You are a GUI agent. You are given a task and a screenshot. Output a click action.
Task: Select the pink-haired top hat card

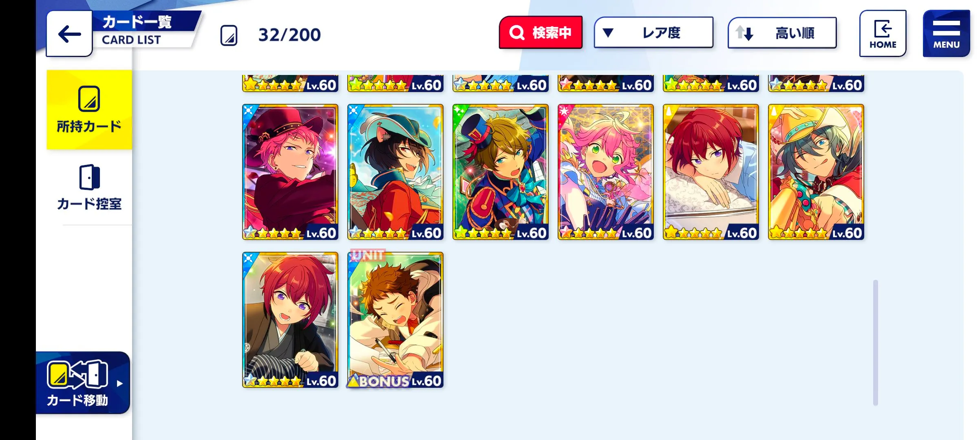290,172
